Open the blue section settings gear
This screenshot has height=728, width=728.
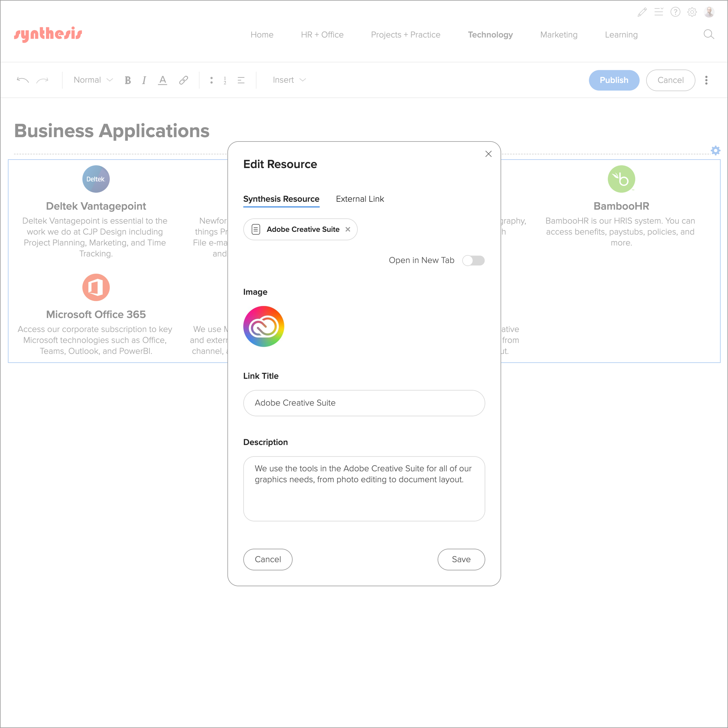tap(715, 150)
